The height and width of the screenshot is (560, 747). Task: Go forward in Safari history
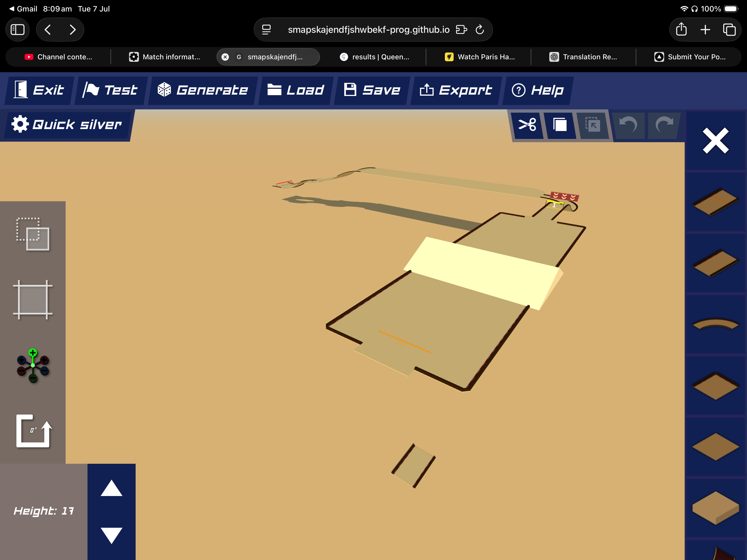click(72, 30)
